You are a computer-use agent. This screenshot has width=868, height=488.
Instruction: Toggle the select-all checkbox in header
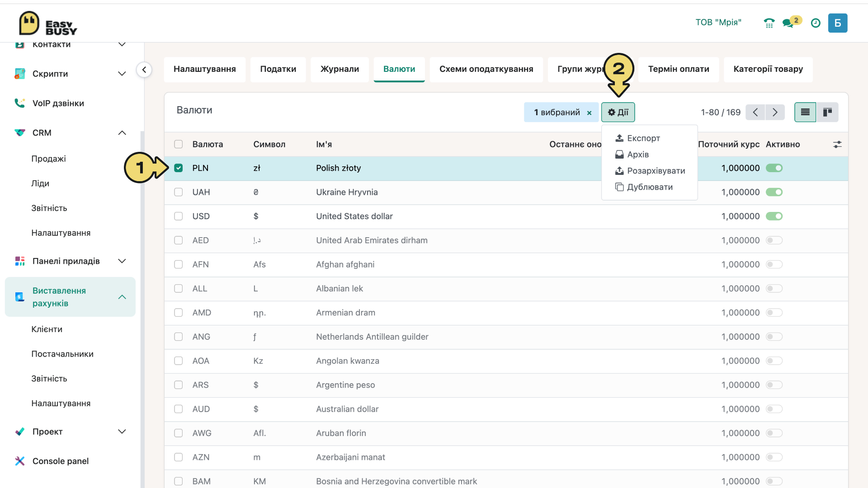click(179, 144)
